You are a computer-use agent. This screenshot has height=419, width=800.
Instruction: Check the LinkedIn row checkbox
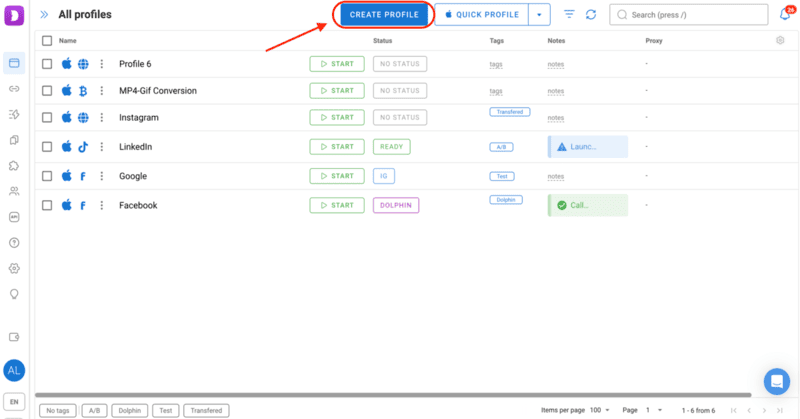click(x=47, y=146)
